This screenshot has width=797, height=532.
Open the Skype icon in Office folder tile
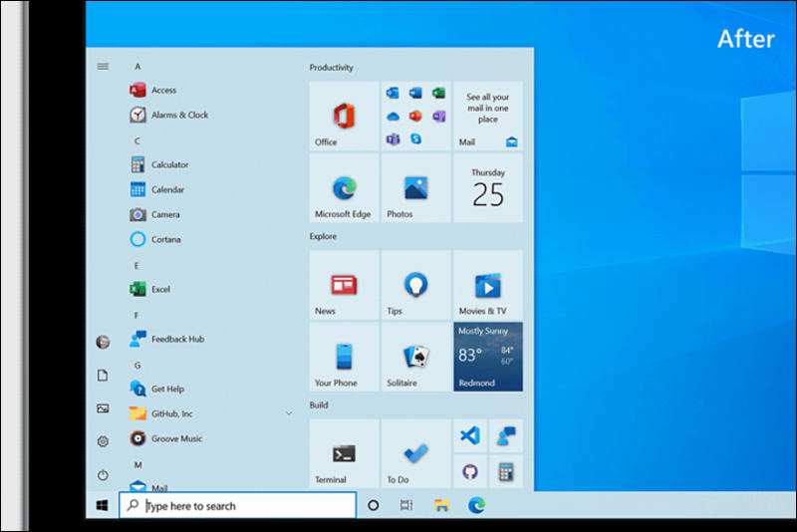click(x=415, y=138)
